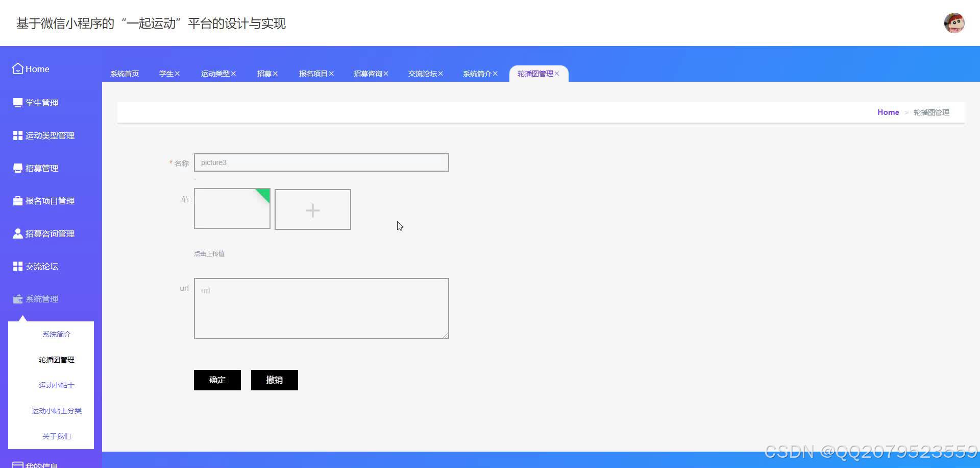Open 运动小帖士 in the submenu
Image resolution: width=980 pixels, height=468 pixels.
57,385
